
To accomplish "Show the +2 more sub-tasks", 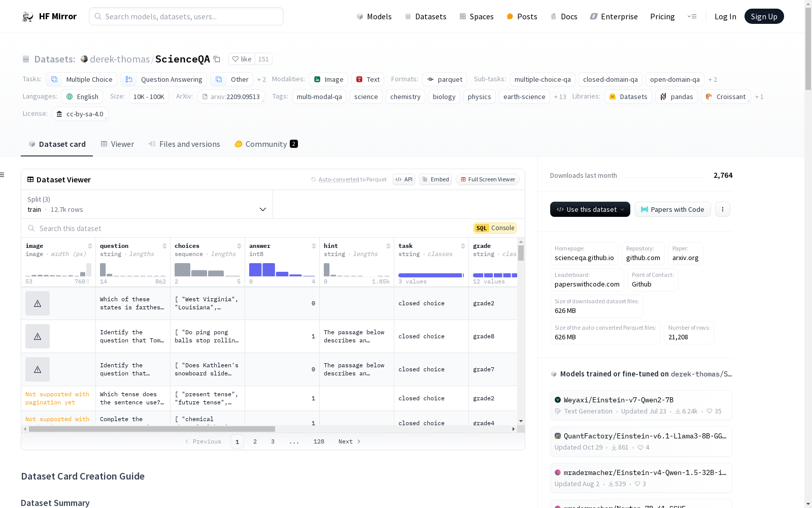I will 713,79.
